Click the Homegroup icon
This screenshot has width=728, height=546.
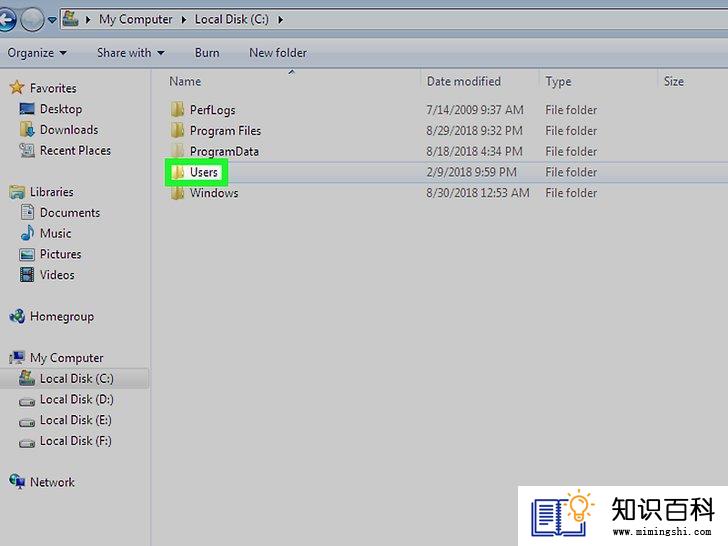tap(17, 316)
